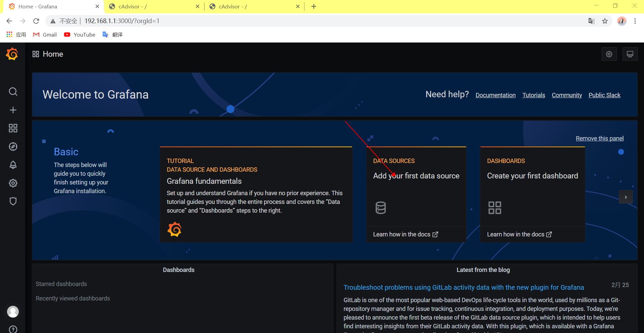Click the grid icon in Dashboards card
This screenshot has width=644, height=333.
click(495, 208)
